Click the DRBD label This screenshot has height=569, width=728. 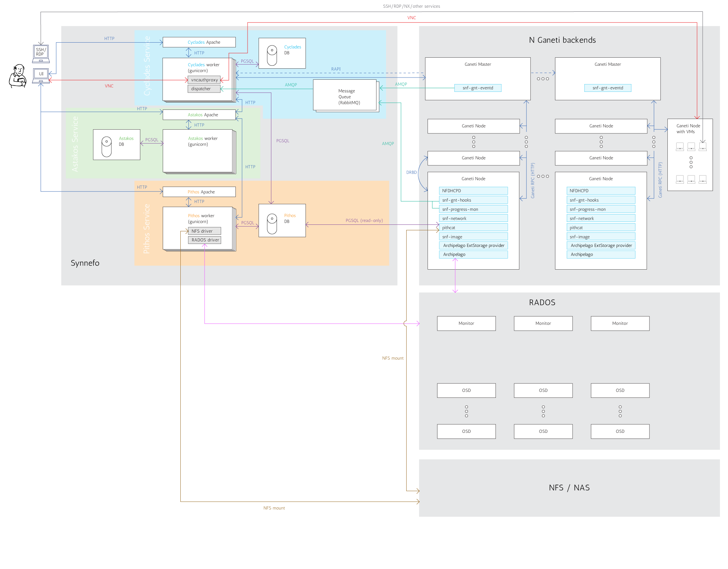(411, 172)
